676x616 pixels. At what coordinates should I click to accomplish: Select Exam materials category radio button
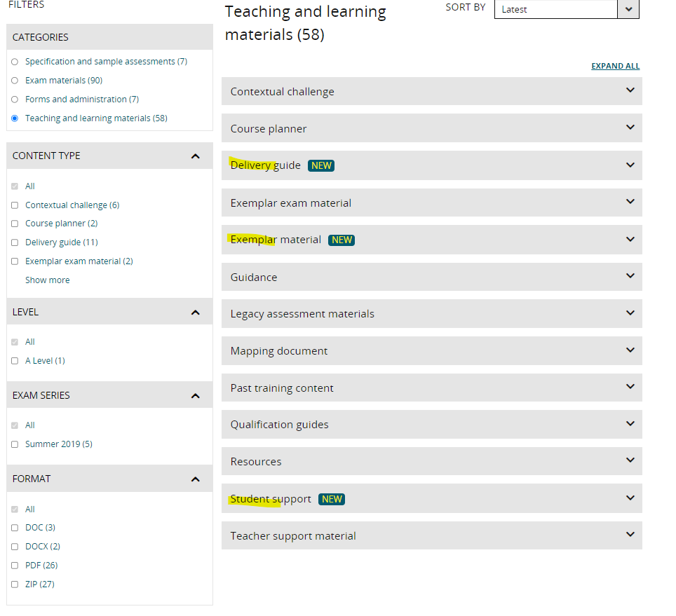pyautogui.click(x=15, y=81)
